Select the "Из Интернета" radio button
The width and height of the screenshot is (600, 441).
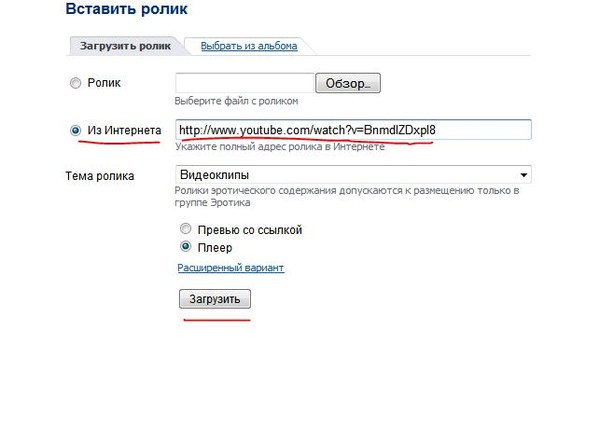coord(76,131)
